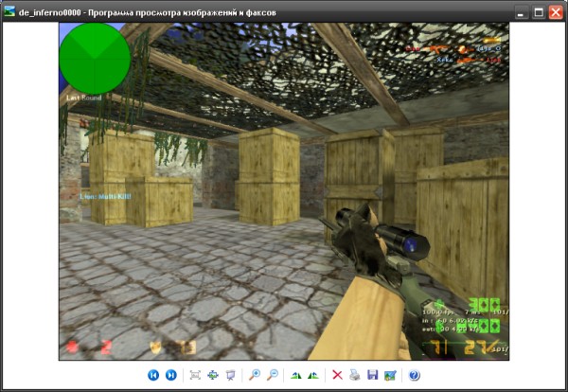Show the image at actual size

tap(213, 375)
